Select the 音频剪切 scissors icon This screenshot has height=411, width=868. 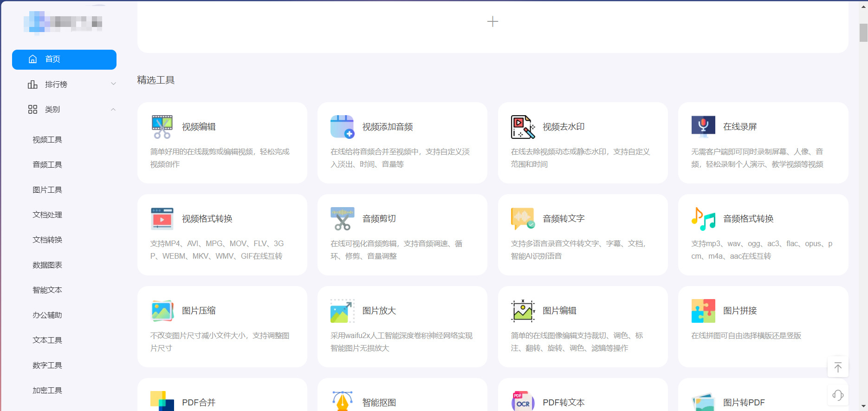tap(342, 219)
